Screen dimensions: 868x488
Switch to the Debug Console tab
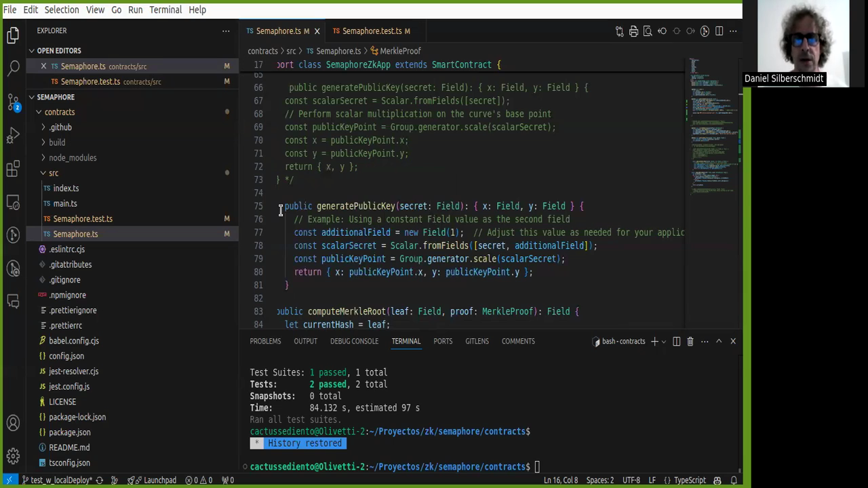(x=354, y=342)
